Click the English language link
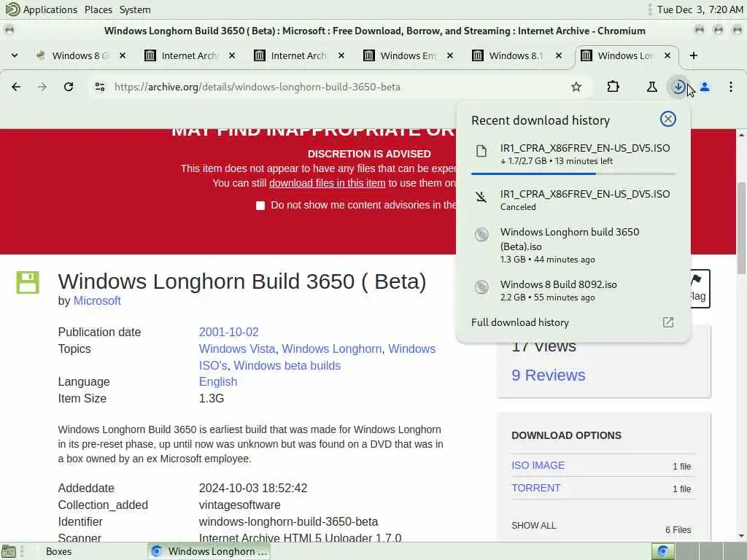 (217, 382)
